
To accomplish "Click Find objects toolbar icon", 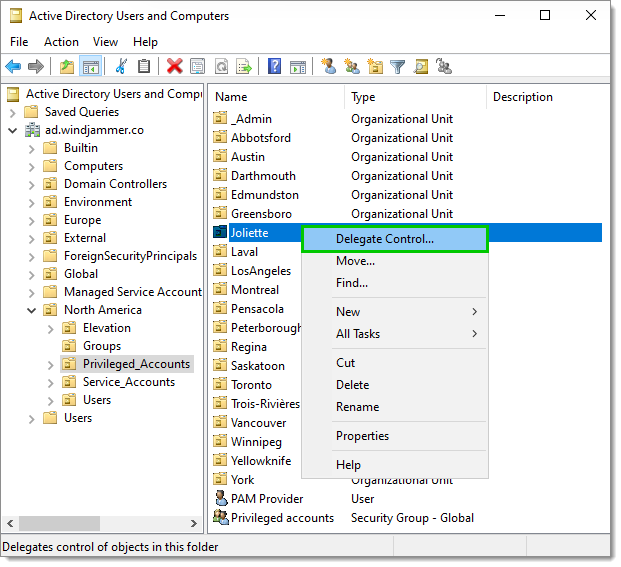I will (421, 66).
